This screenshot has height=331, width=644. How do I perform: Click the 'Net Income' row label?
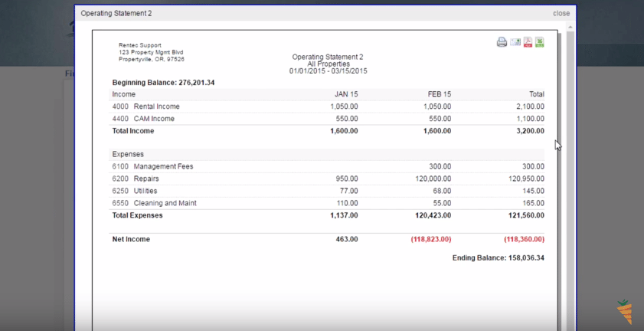131,239
